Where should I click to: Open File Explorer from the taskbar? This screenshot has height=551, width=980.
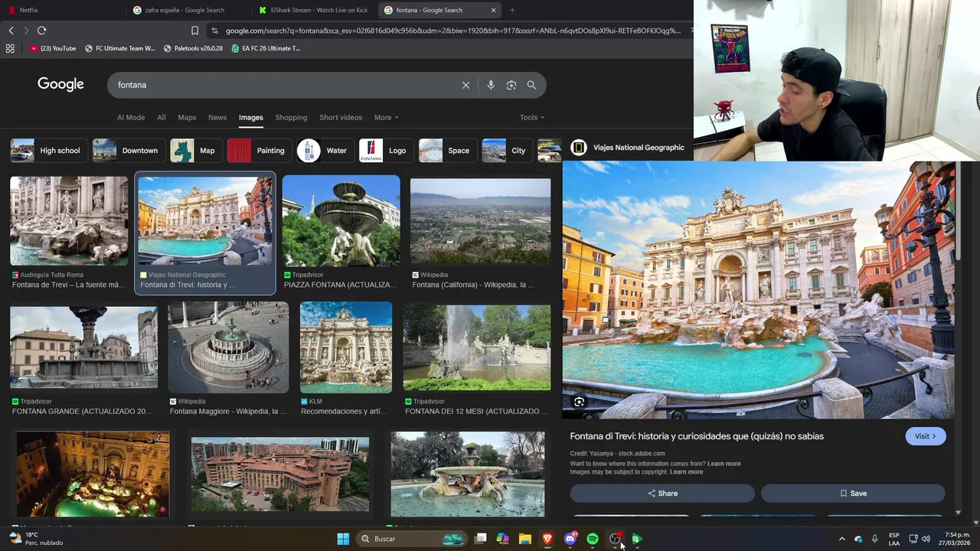tap(525, 539)
